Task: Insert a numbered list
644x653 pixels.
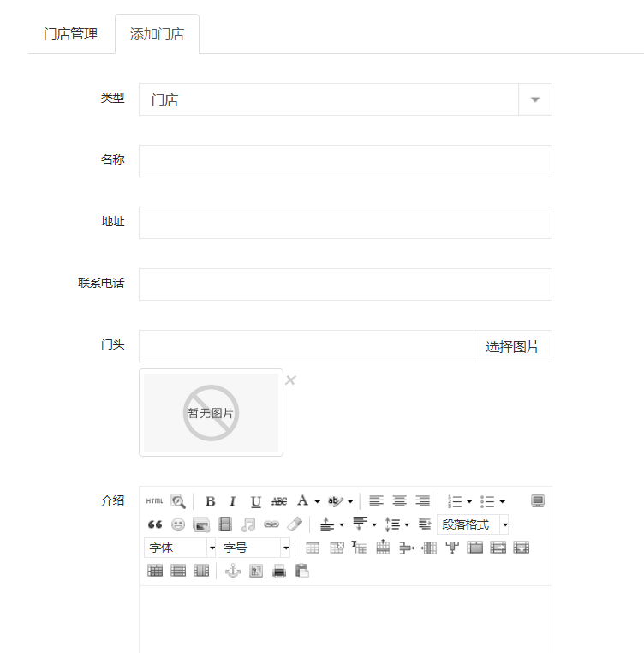Action: tap(455, 501)
